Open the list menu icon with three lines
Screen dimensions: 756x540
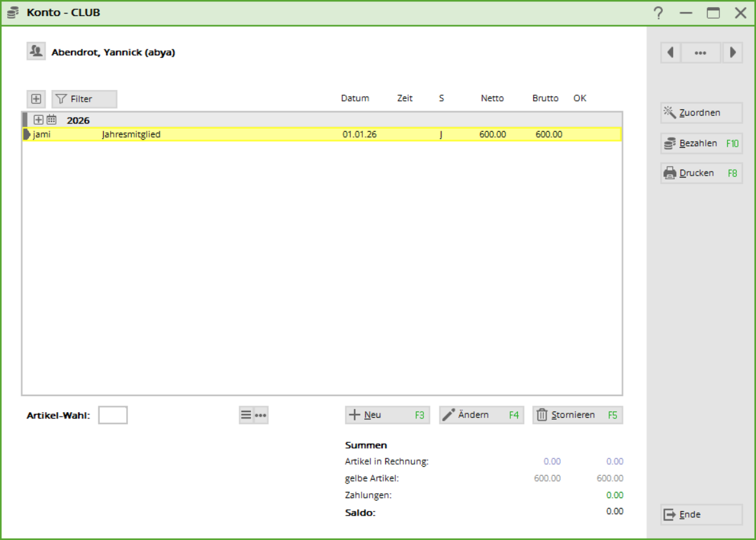point(246,415)
